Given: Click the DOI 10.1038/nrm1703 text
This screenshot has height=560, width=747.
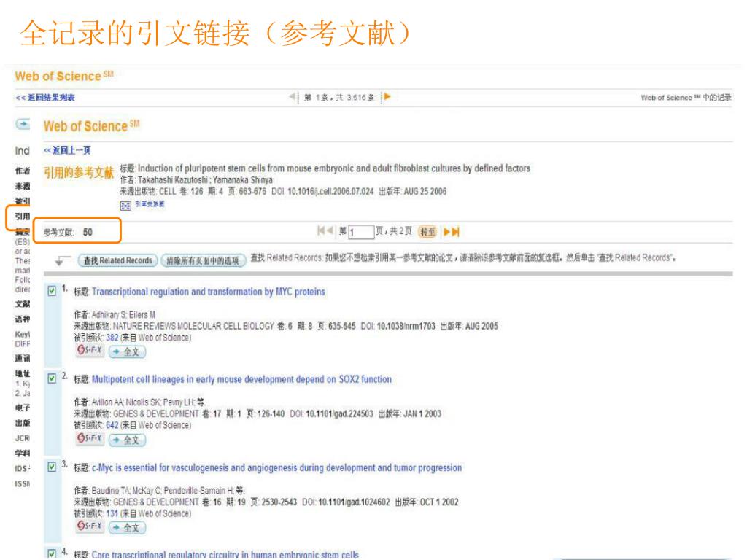Looking at the screenshot, I should 406,326.
